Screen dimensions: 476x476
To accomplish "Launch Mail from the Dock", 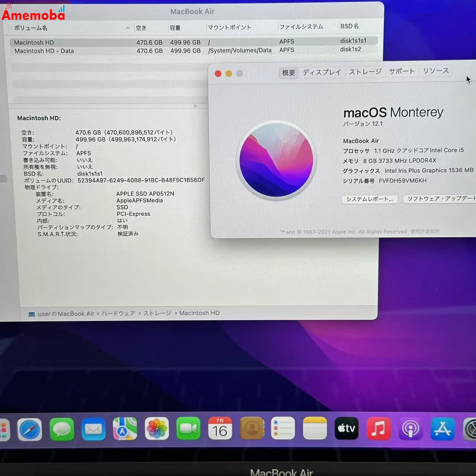I will (93, 429).
